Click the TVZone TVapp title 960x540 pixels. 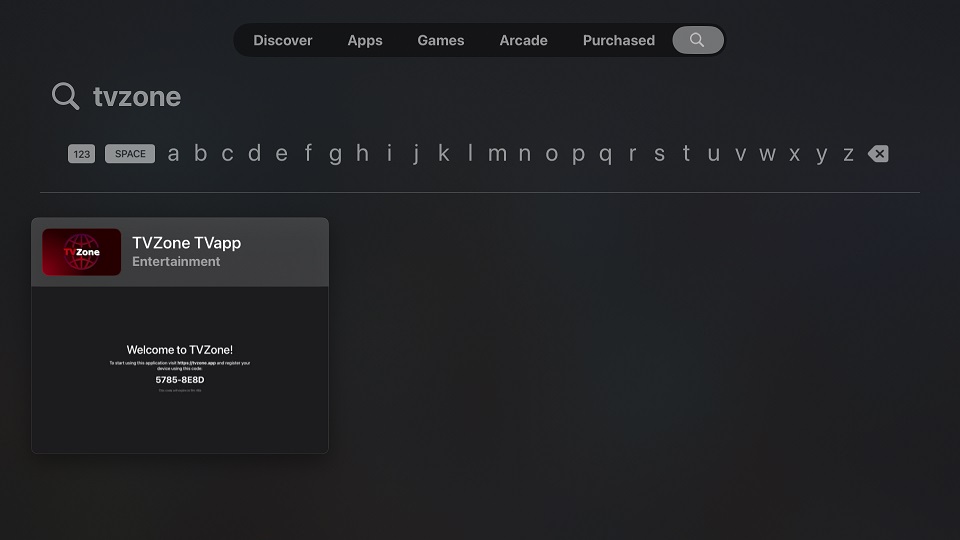coord(187,243)
